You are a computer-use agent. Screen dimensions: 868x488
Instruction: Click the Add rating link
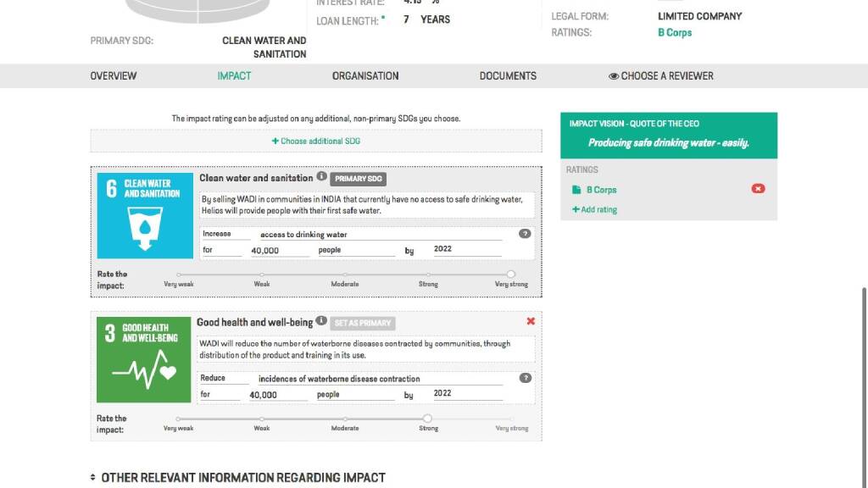coord(595,209)
